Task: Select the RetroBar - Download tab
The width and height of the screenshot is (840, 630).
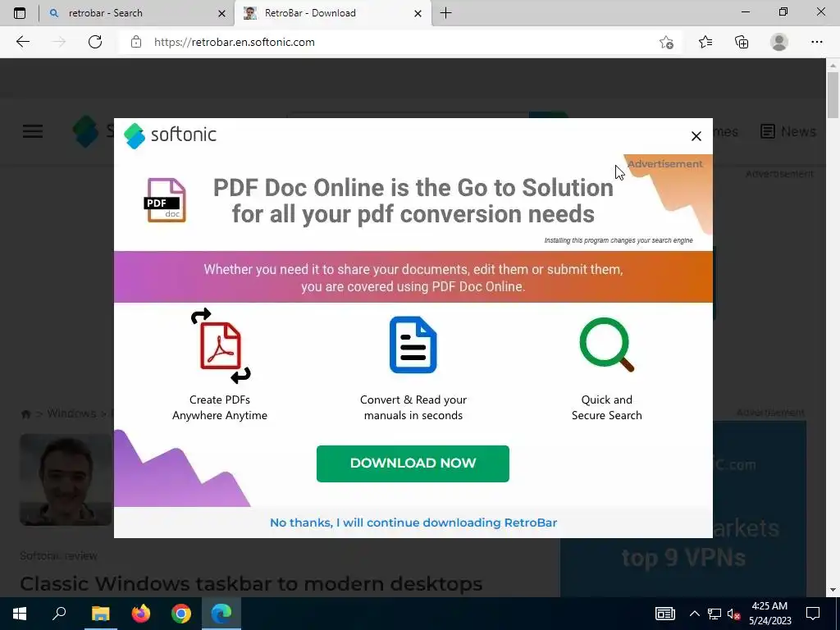Action: [331, 13]
